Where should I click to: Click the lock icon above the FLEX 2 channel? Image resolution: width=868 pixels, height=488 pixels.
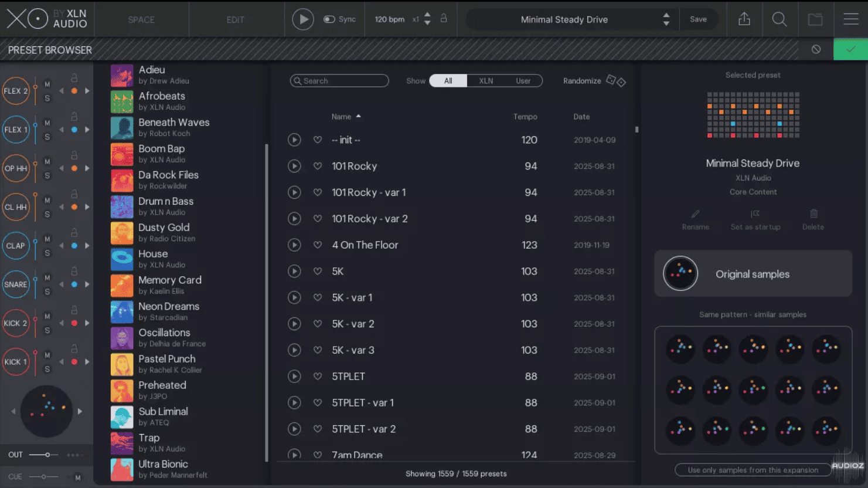click(74, 77)
